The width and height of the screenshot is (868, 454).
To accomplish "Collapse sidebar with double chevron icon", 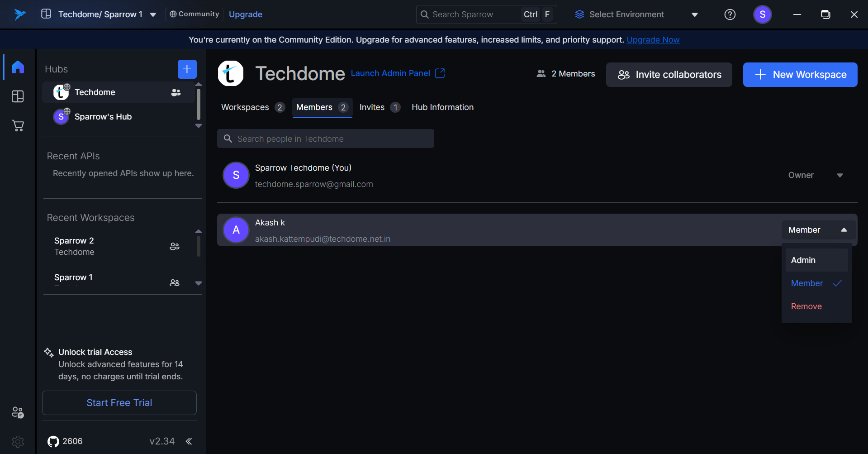I will (189, 441).
